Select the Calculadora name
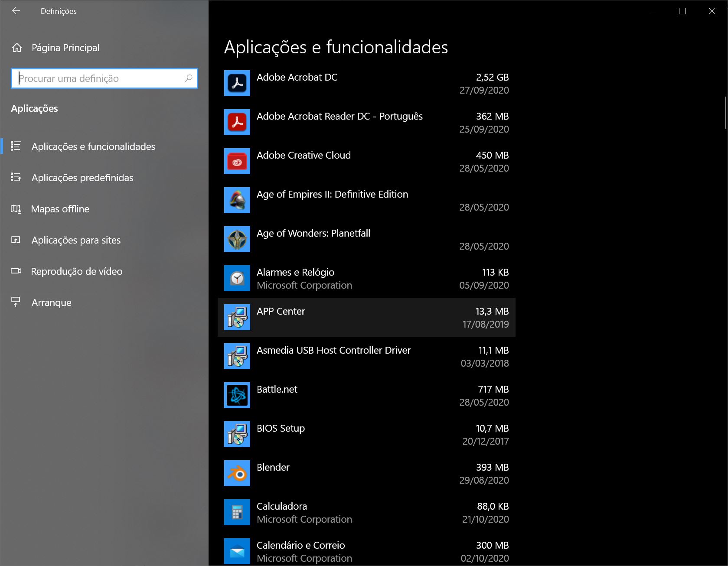The image size is (728, 566). click(282, 506)
